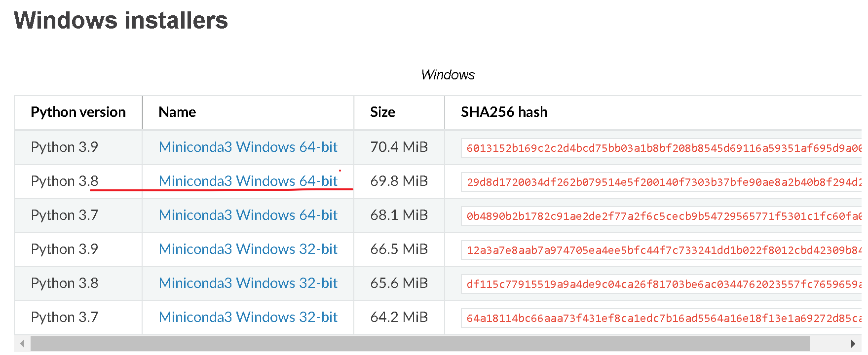Download Miniconda3 Windows 64-bit for Python 3.9
The height and width of the screenshot is (355, 868).
248,147
